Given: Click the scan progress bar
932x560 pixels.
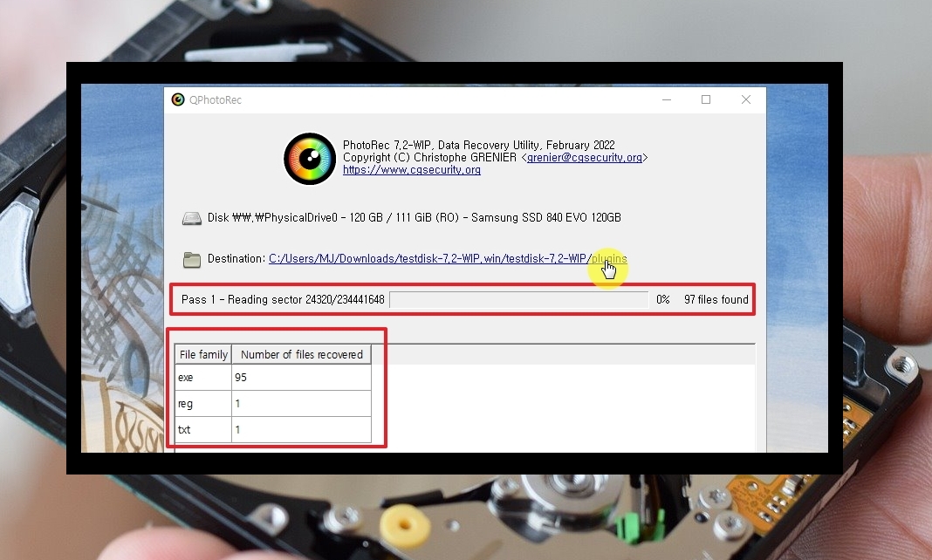Looking at the screenshot, I should tap(519, 300).
